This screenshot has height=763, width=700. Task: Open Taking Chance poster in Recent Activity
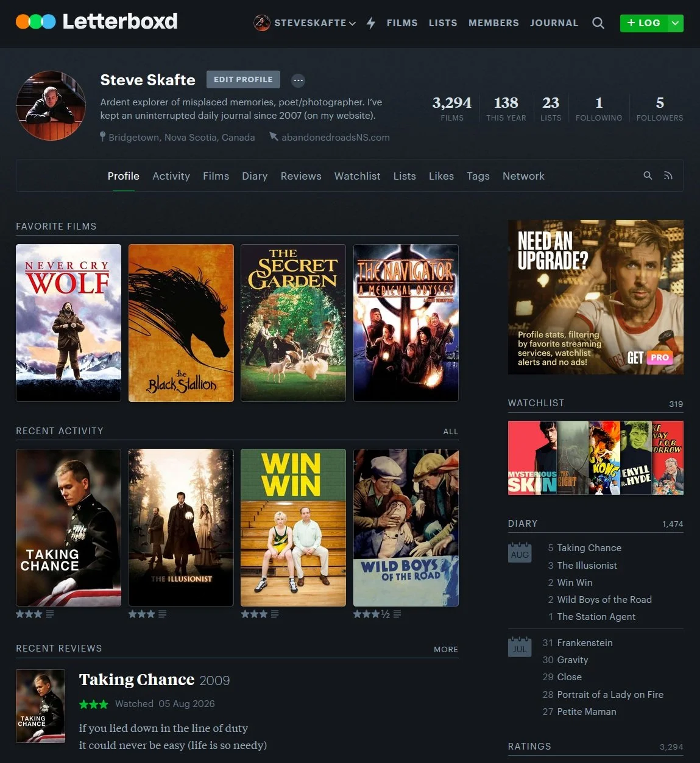click(x=68, y=527)
